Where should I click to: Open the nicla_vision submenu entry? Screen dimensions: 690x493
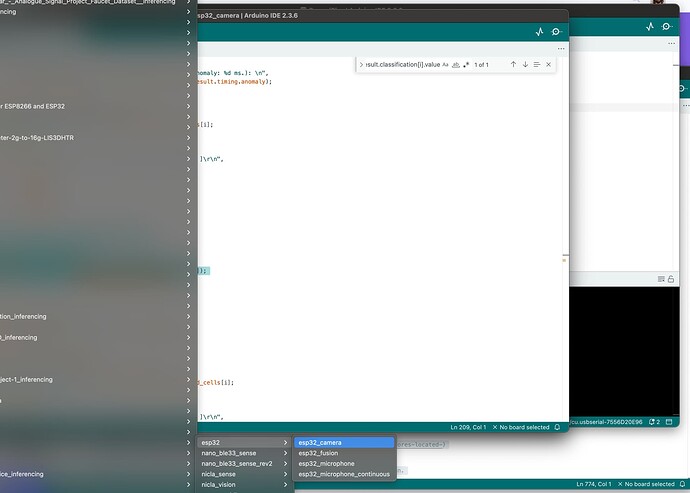click(245, 485)
